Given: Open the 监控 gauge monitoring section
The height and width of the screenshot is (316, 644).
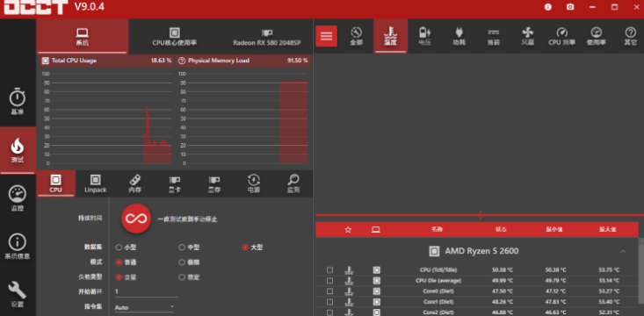Looking at the screenshot, I should click(x=18, y=198).
